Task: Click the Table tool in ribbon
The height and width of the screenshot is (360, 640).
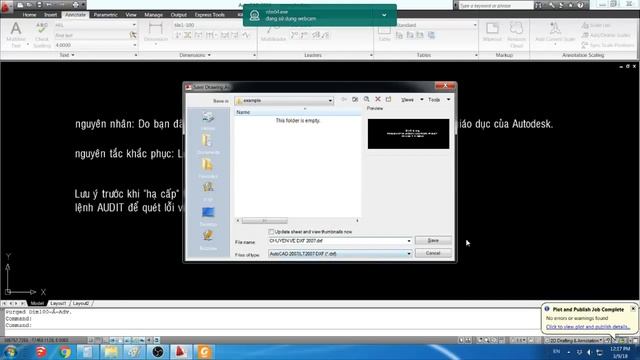Action: pos(384,33)
